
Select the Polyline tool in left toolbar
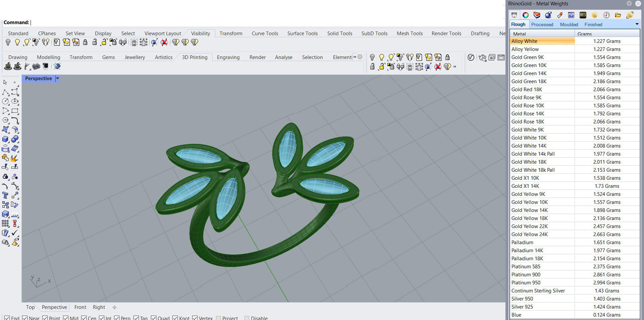(5, 92)
